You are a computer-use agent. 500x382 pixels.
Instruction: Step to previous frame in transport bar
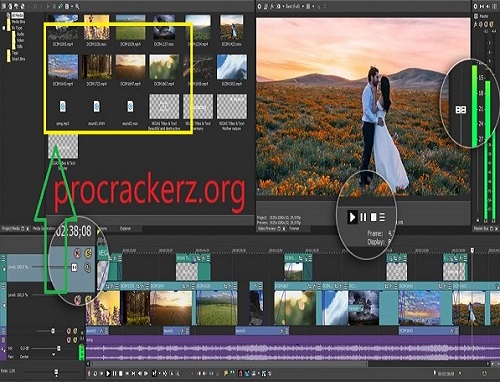tap(140, 374)
